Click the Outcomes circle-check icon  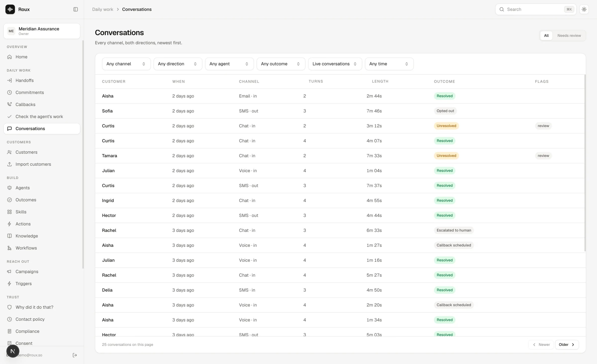coord(9,200)
